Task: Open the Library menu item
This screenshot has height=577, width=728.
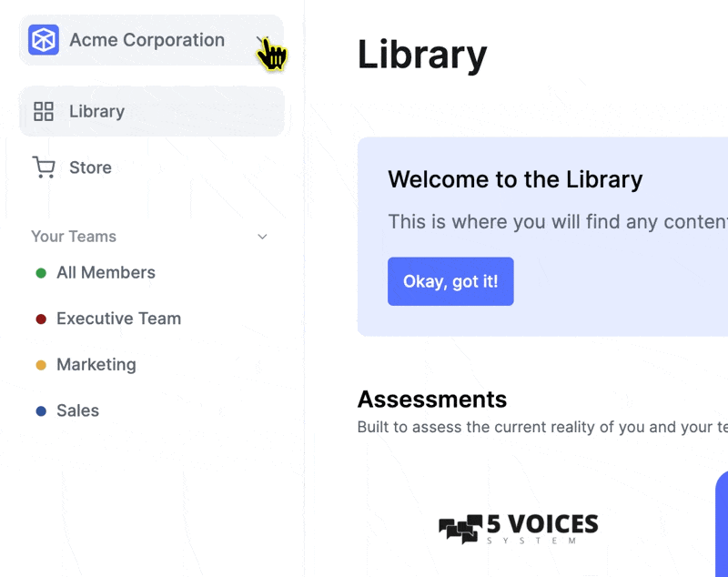Action: [x=151, y=111]
